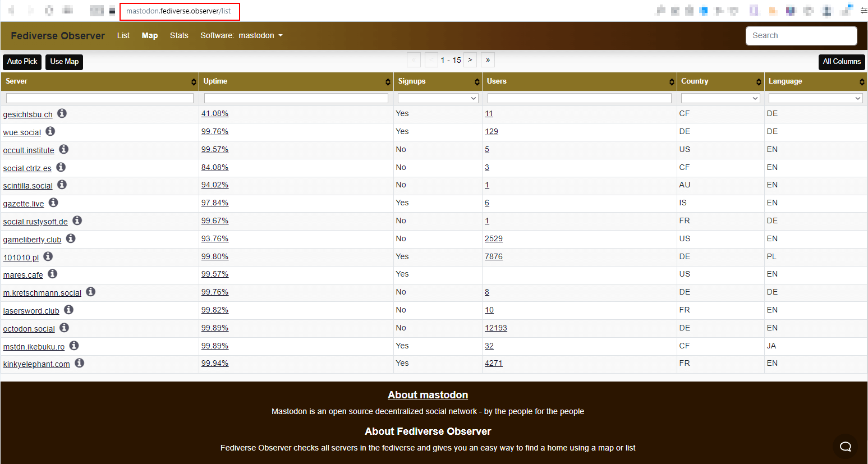The image size is (868, 464).
Task: Click the About mastodon link
Action: click(428, 395)
